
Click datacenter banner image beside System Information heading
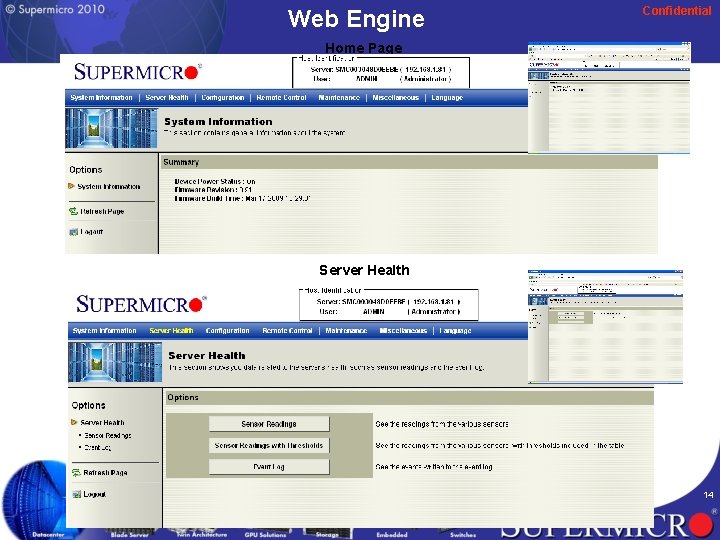tap(111, 128)
